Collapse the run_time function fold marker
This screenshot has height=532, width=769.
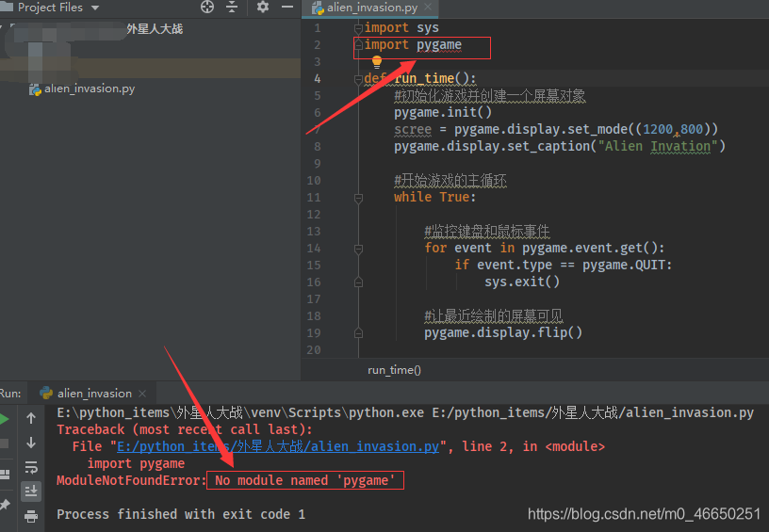tap(358, 79)
